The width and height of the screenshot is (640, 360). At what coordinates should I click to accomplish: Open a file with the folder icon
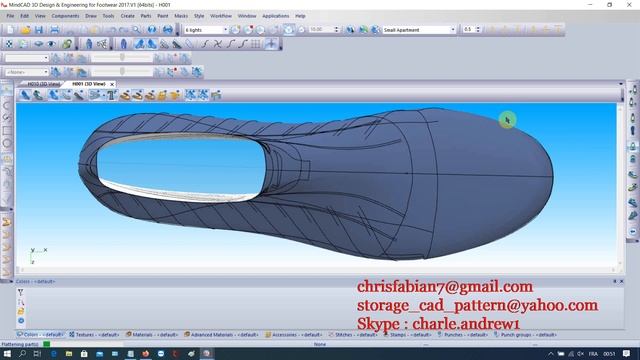click(x=26, y=30)
